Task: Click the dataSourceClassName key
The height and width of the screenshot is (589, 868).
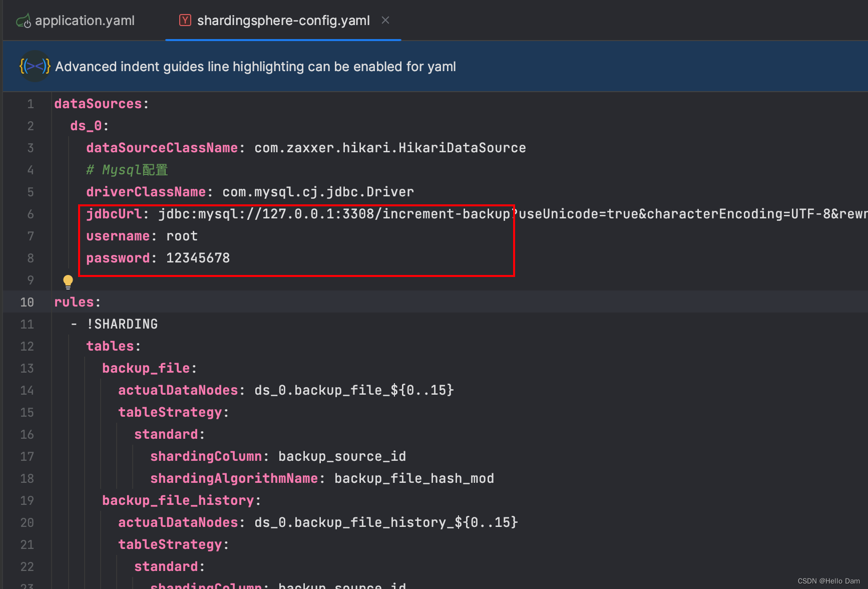Action: click(x=162, y=148)
